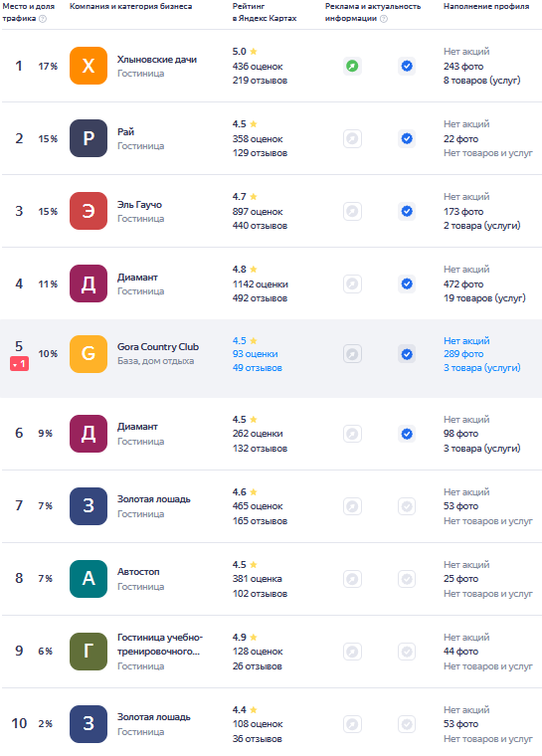Image resolution: width=542 pixels, height=756 pixels.
Task: Click the orange Х logo of Хлыновские дачи
Action: click(x=89, y=66)
